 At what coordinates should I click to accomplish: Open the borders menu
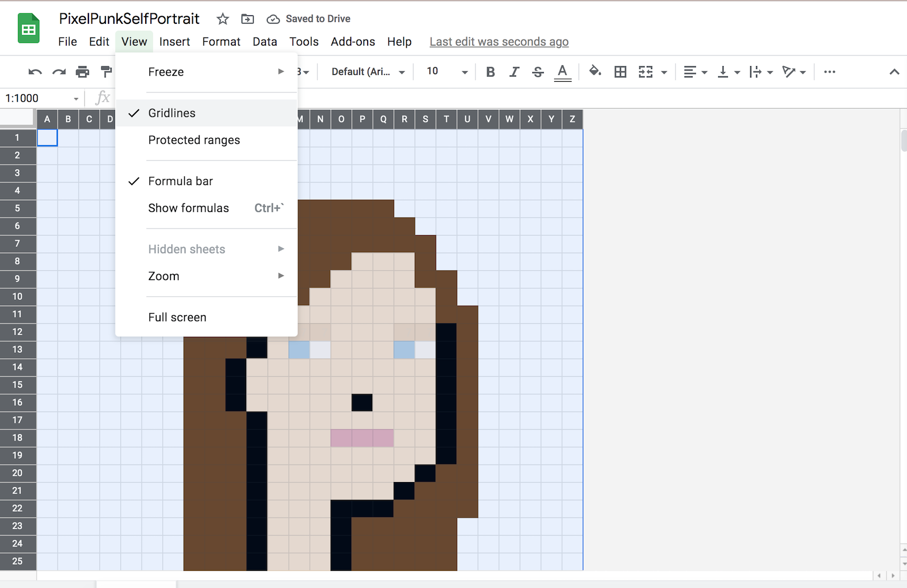click(x=620, y=72)
